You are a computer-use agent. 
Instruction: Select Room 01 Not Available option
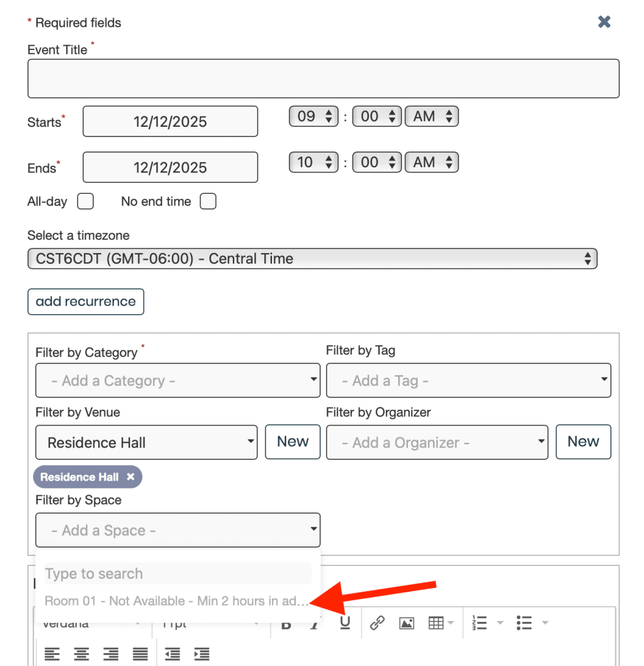tap(176, 601)
